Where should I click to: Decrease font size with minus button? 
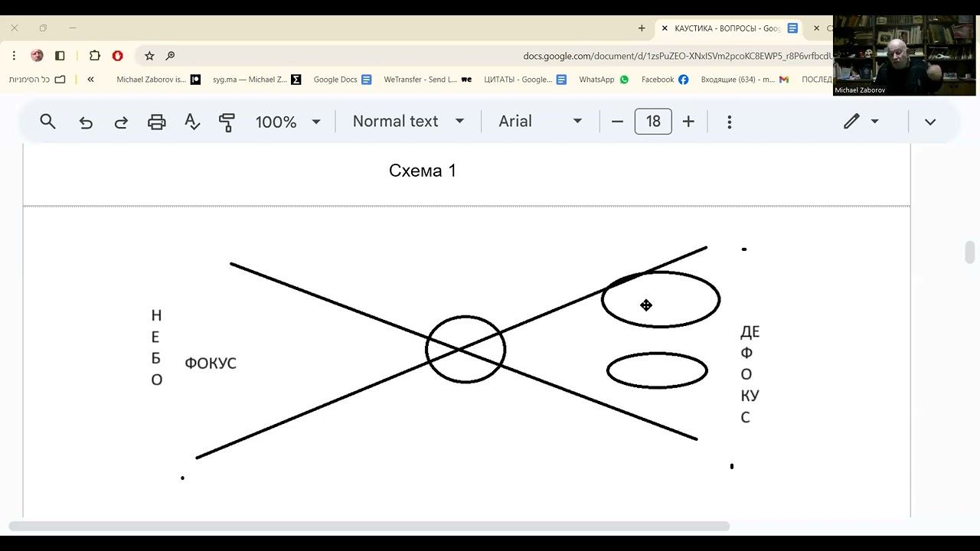point(617,122)
